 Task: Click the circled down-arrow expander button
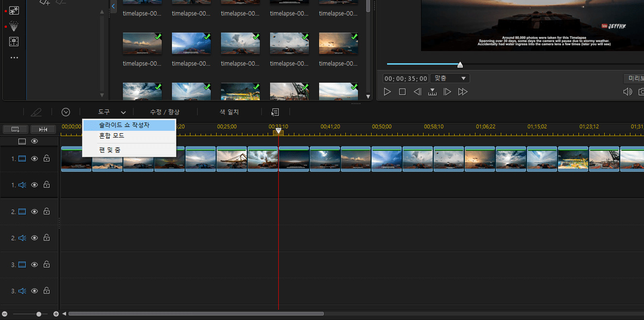click(66, 112)
